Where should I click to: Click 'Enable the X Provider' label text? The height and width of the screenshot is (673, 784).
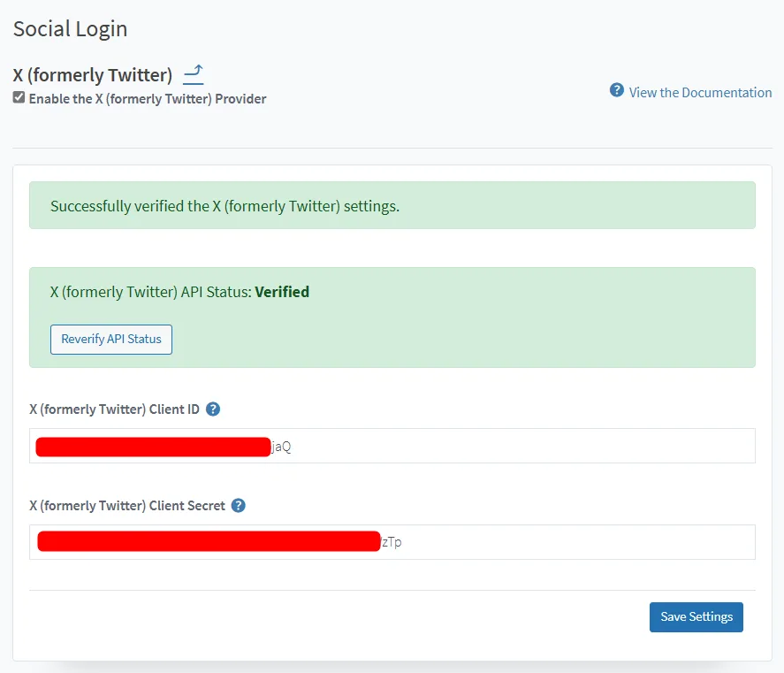coord(148,98)
